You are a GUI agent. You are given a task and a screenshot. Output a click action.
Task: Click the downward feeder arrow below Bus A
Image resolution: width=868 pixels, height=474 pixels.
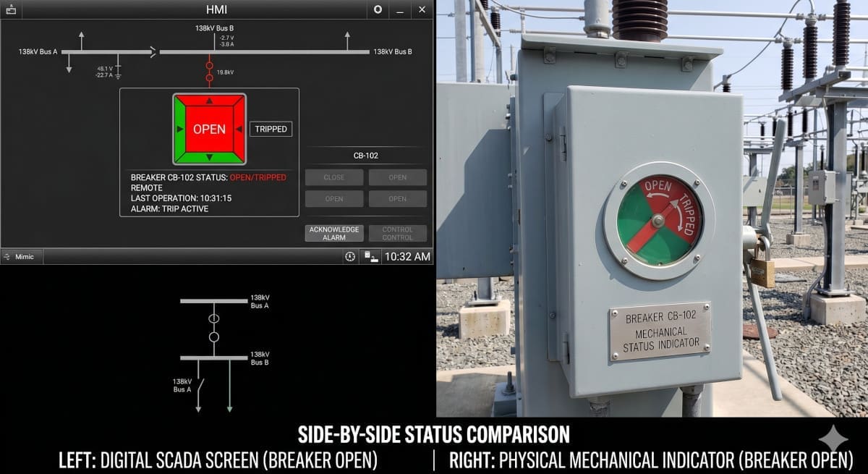point(69,63)
